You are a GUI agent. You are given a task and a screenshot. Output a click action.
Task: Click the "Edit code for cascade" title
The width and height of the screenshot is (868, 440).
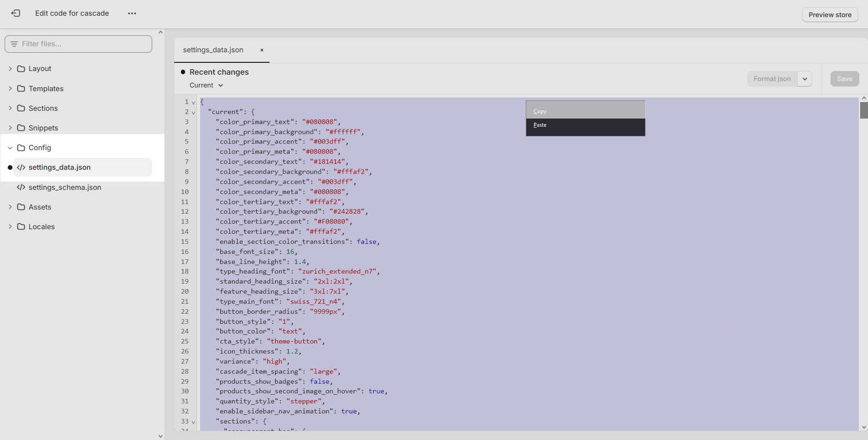(x=72, y=13)
